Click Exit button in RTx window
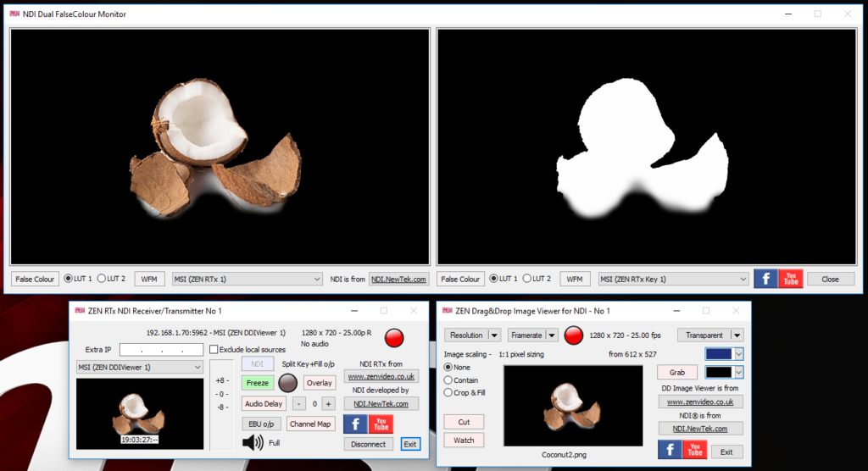This screenshot has width=868, height=471. click(x=410, y=444)
